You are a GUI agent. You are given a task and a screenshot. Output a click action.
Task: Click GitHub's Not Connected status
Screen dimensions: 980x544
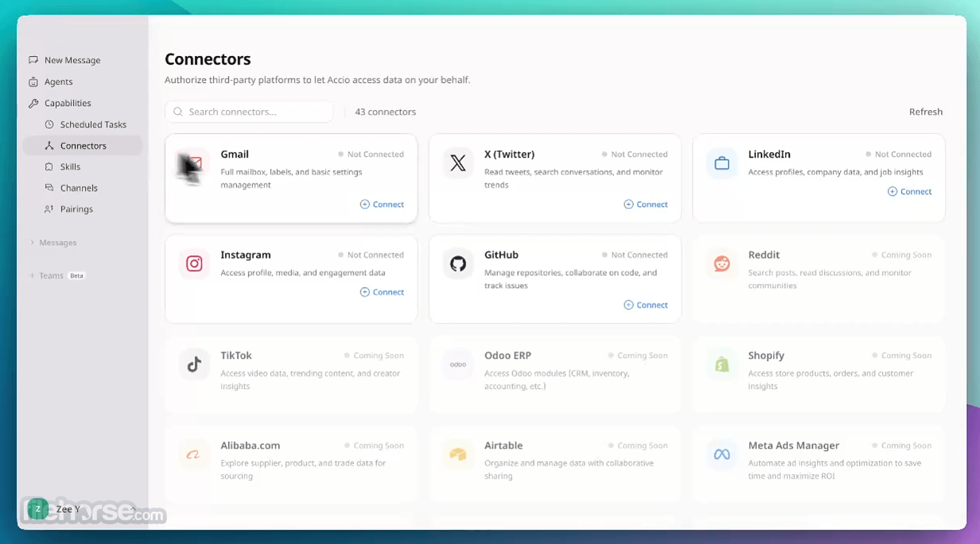635,255
